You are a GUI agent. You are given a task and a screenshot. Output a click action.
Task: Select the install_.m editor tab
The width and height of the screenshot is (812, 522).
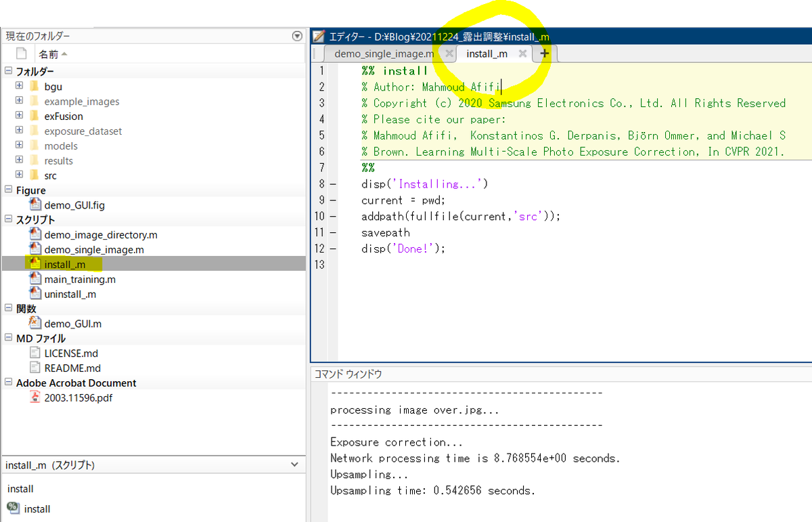click(x=487, y=53)
